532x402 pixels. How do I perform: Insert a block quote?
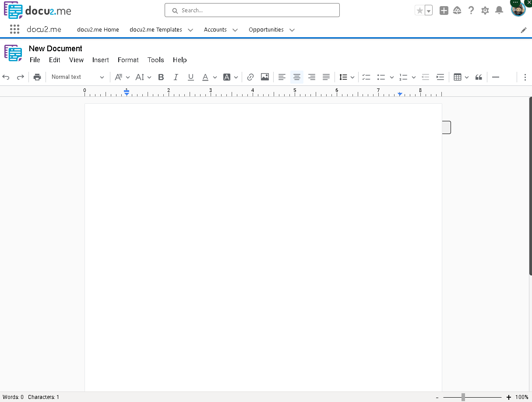[479, 77]
